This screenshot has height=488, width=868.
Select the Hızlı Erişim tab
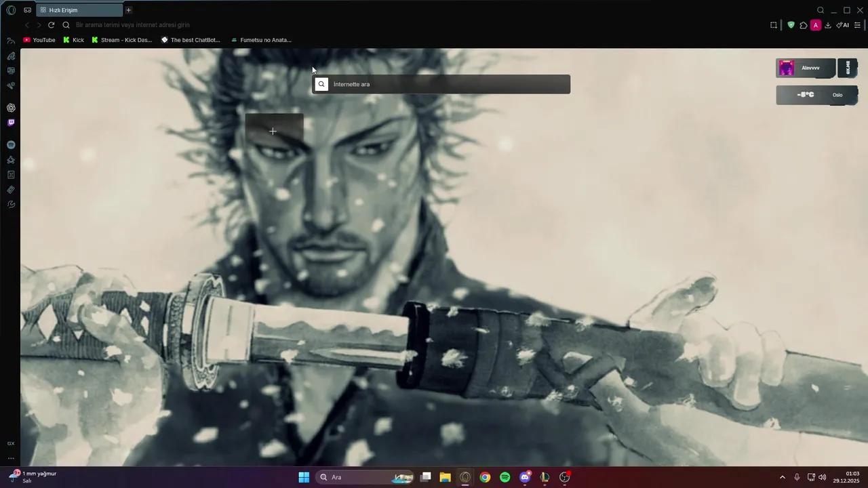(x=79, y=10)
